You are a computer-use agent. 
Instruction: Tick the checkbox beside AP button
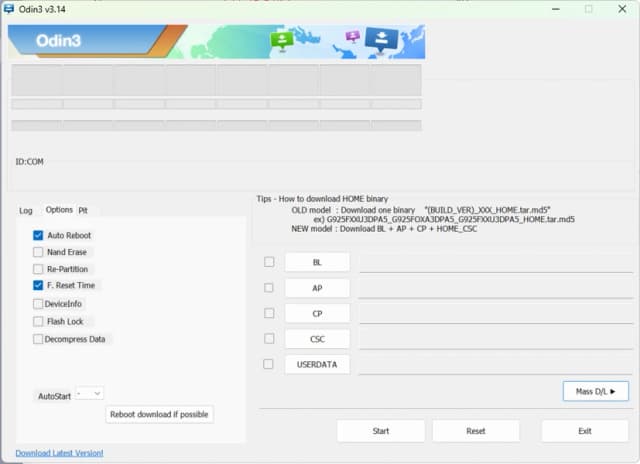[269, 288]
